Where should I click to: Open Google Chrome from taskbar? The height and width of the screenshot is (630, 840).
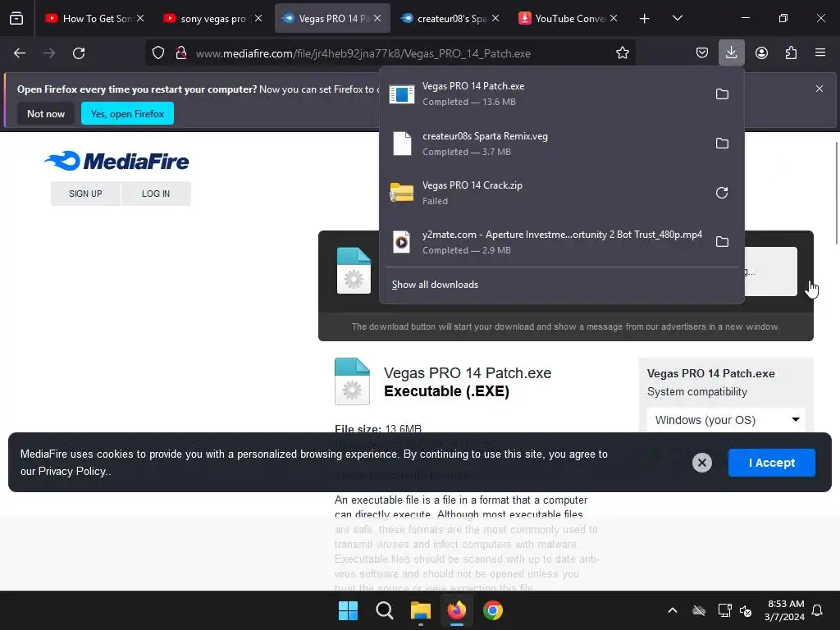pos(493,610)
